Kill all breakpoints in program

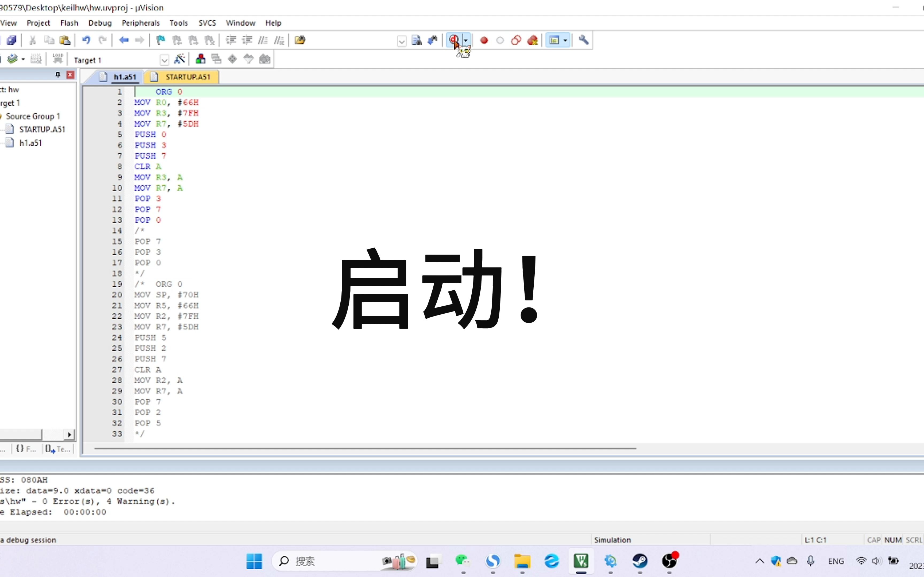532,40
